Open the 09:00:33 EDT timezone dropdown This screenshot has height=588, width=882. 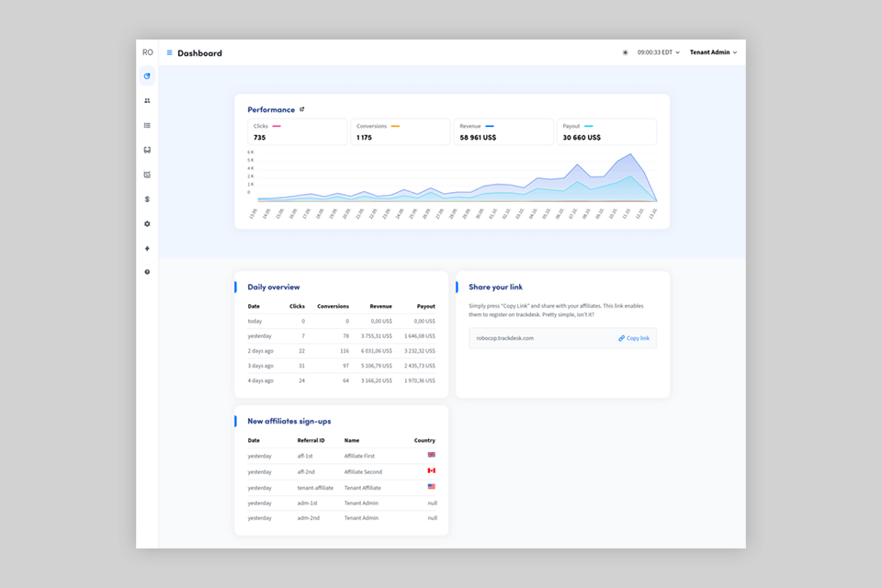pyautogui.click(x=658, y=52)
